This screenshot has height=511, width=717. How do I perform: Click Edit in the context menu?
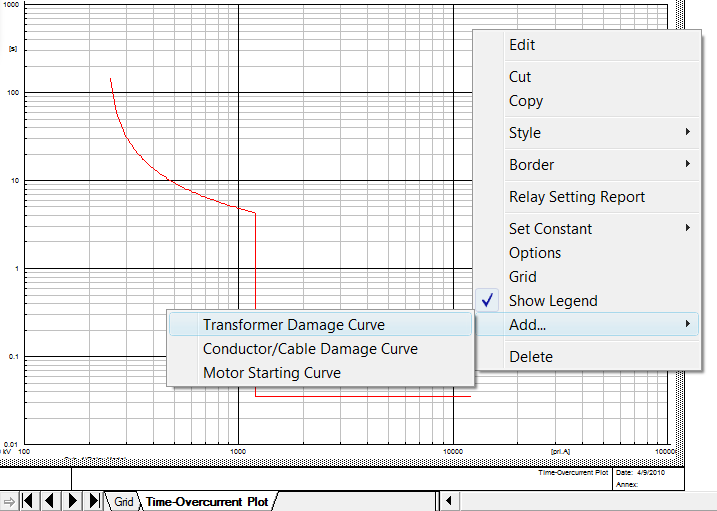(522, 45)
